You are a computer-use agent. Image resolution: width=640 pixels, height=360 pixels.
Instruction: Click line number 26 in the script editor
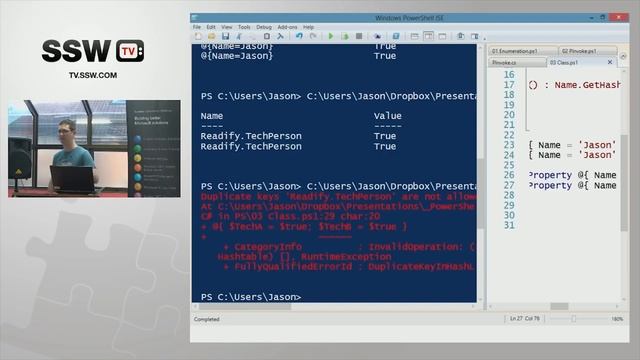coord(509,176)
